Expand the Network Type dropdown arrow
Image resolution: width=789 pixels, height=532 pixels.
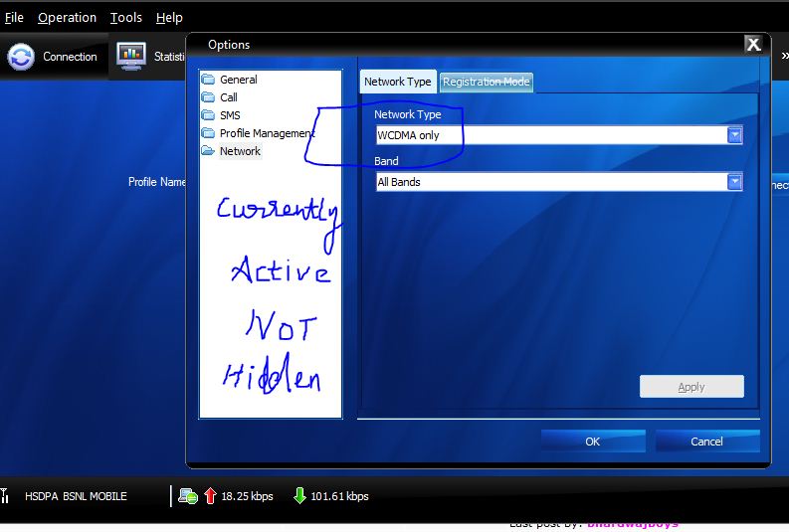[x=734, y=135]
